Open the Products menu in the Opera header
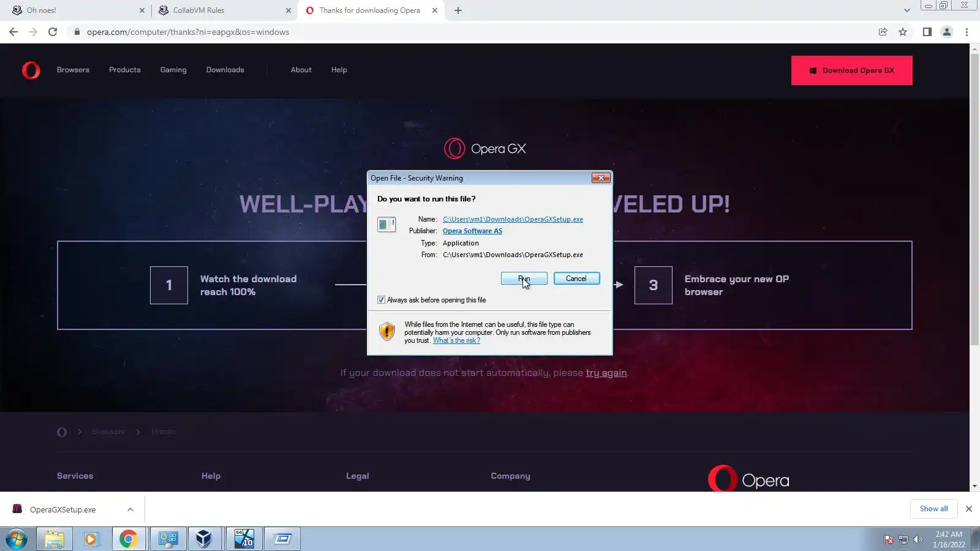 tap(125, 70)
